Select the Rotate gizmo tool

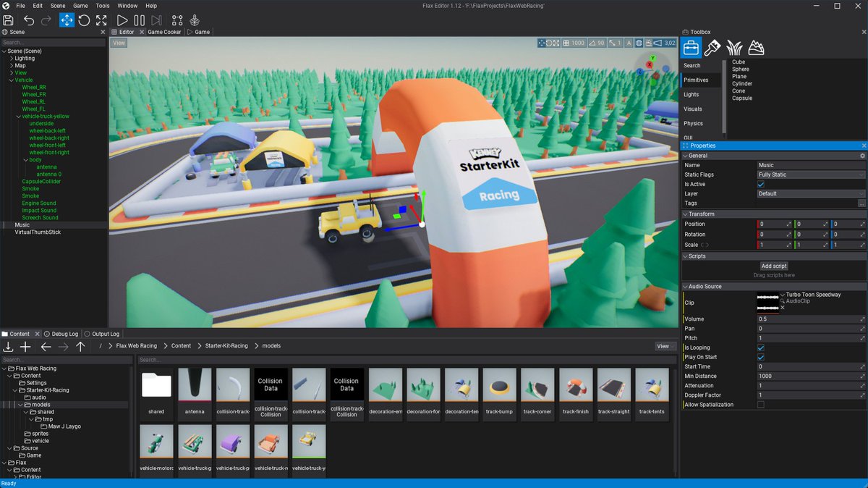click(84, 20)
